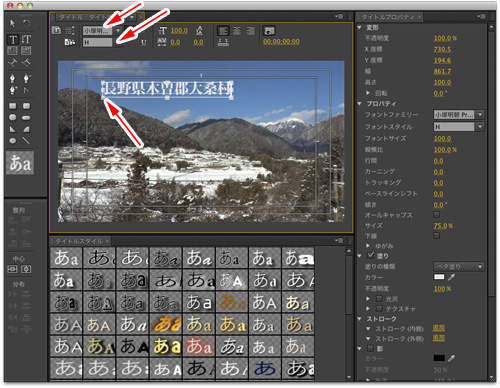Enable 光沢 checkbox

[379, 299]
